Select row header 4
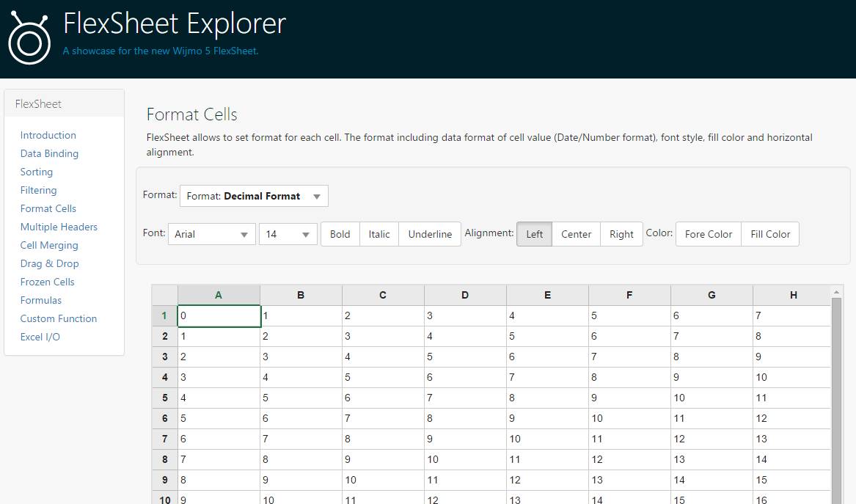 tap(165, 377)
